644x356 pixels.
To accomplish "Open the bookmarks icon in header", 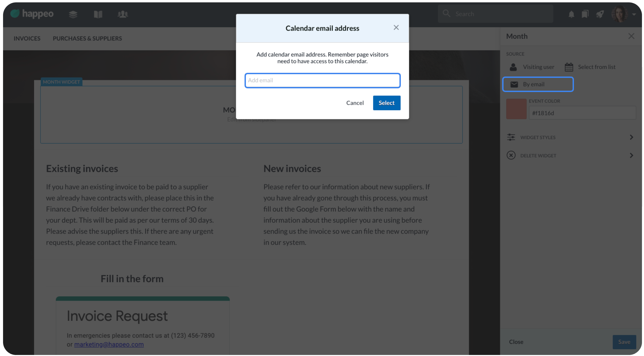I will (x=585, y=14).
